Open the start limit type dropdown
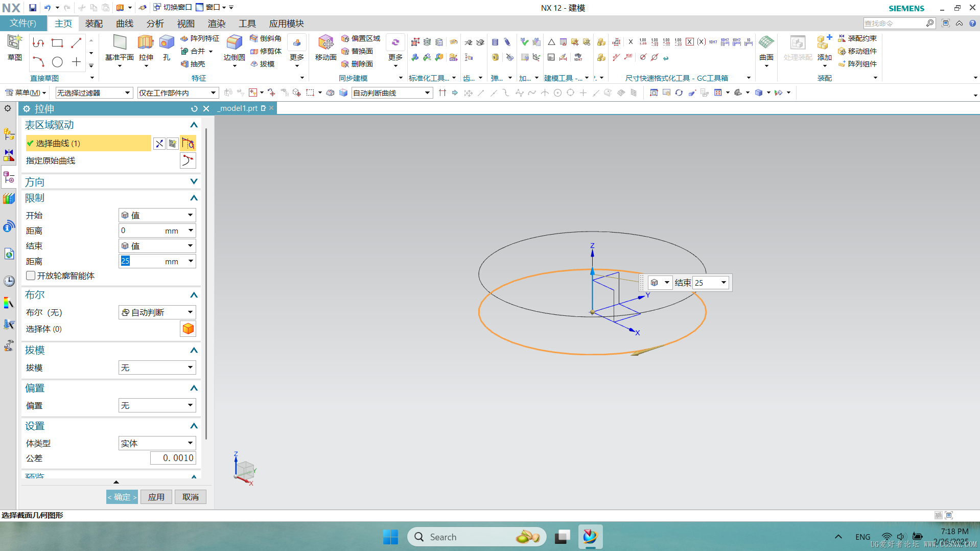980x551 pixels. (157, 215)
